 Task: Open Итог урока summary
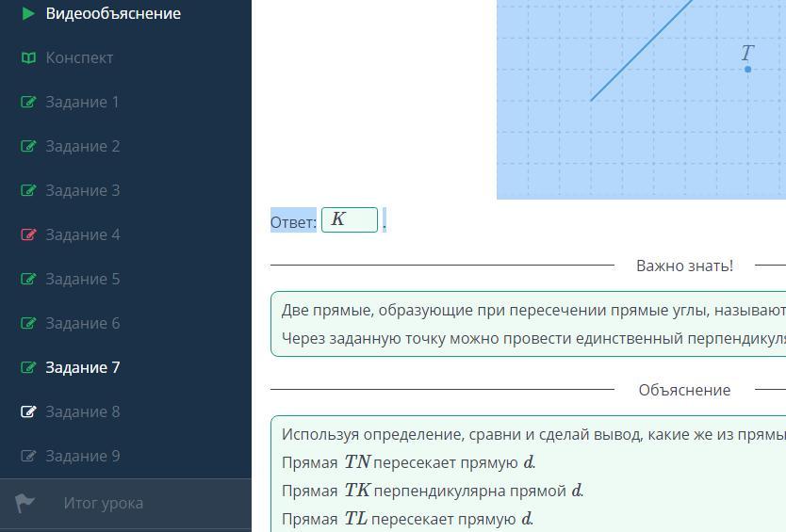pyautogui.click(x=104, y=503)
